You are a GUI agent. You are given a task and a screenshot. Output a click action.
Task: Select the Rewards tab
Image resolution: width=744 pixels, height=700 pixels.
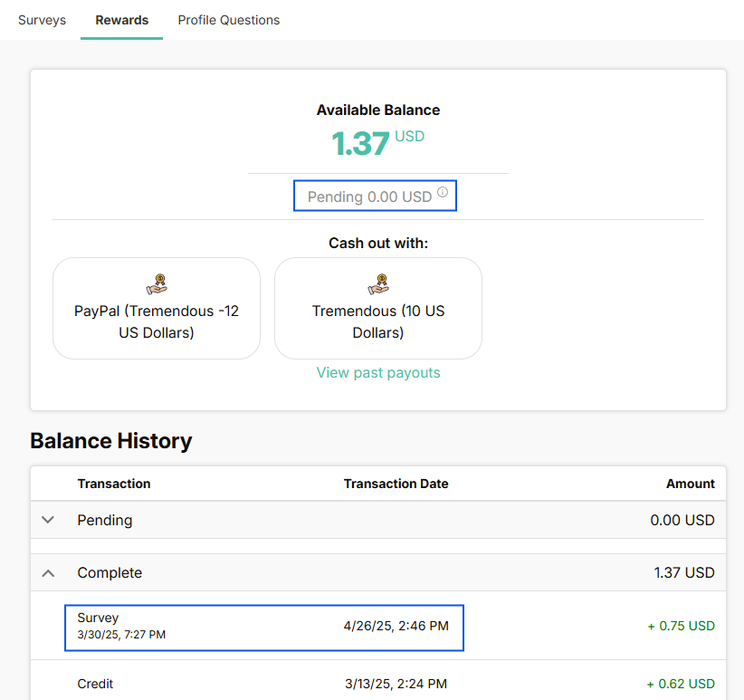pos(122,20)
